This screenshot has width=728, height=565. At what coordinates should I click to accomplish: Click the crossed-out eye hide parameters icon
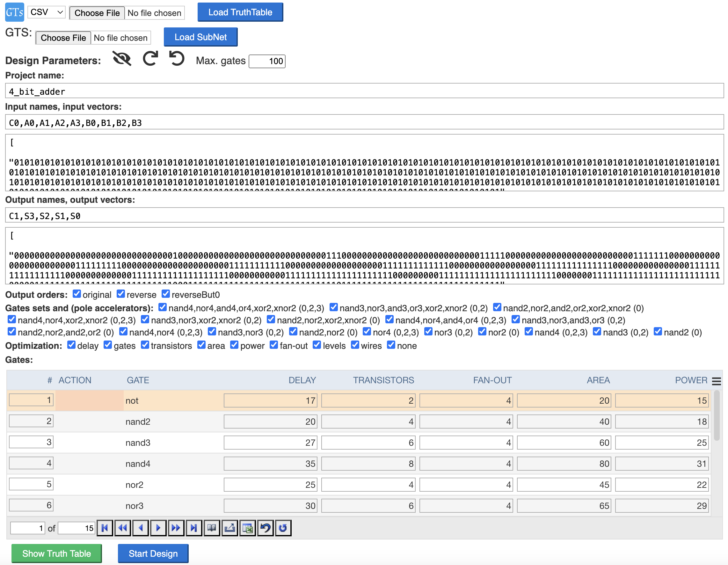(122, 59)
